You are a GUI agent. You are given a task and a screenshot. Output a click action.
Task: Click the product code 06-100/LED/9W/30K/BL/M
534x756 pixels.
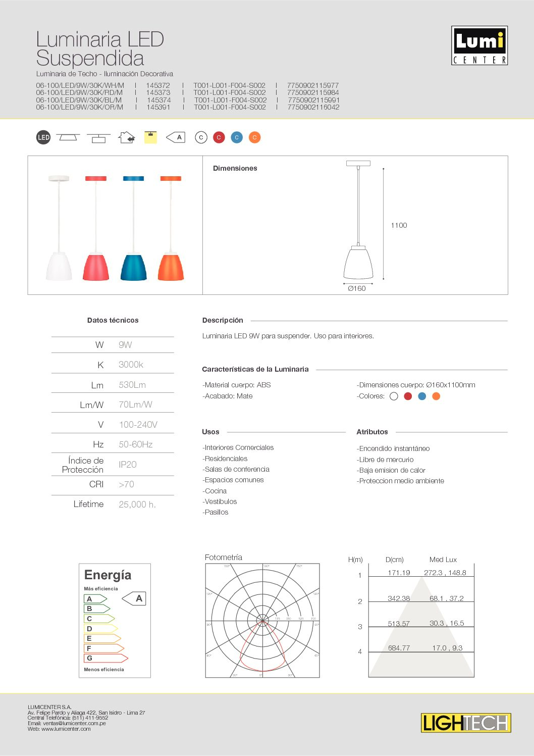click(79, 100)
